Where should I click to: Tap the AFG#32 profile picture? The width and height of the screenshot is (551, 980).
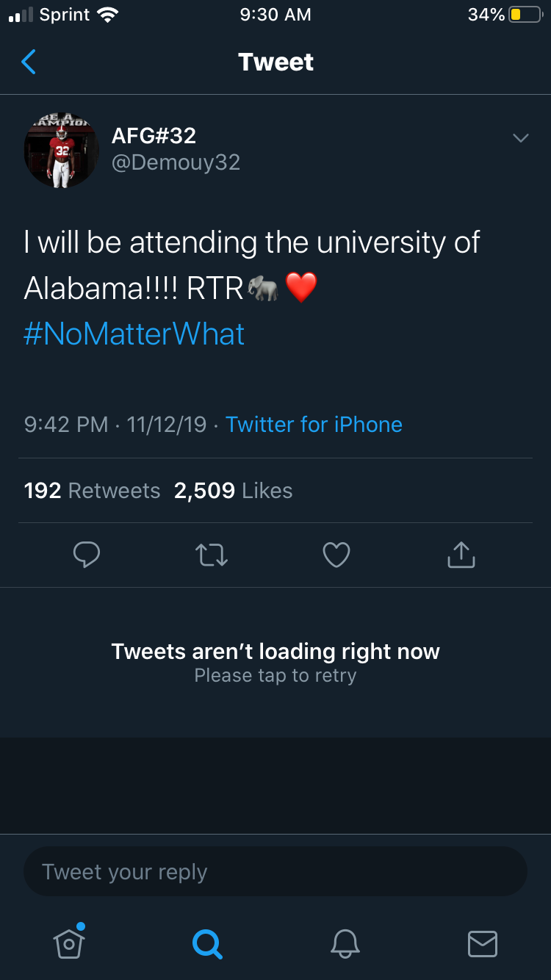[x=62, y=150]
